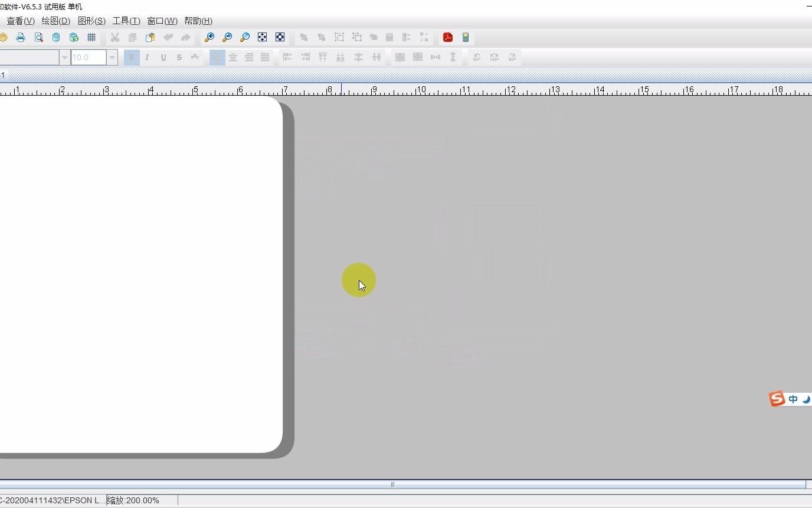Viewport: 812px width, 508px height.
Task: Zoom out with the minus magnifier
Action: (227, 37)
